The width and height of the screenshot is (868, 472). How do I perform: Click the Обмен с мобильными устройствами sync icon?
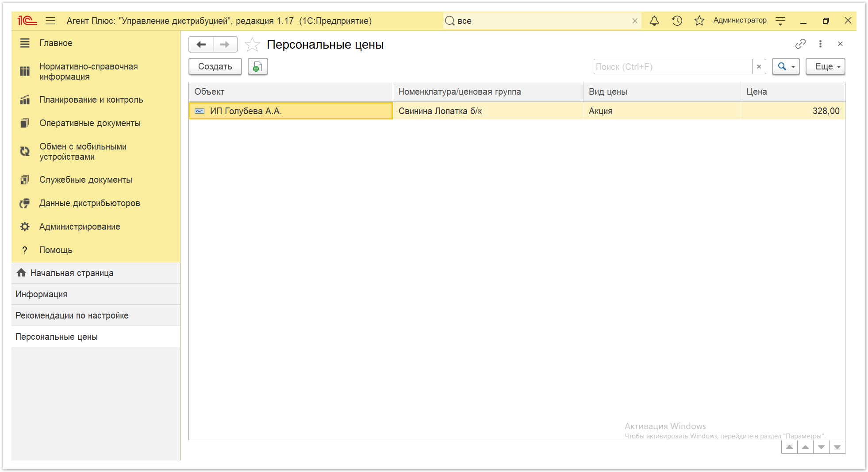25,151
